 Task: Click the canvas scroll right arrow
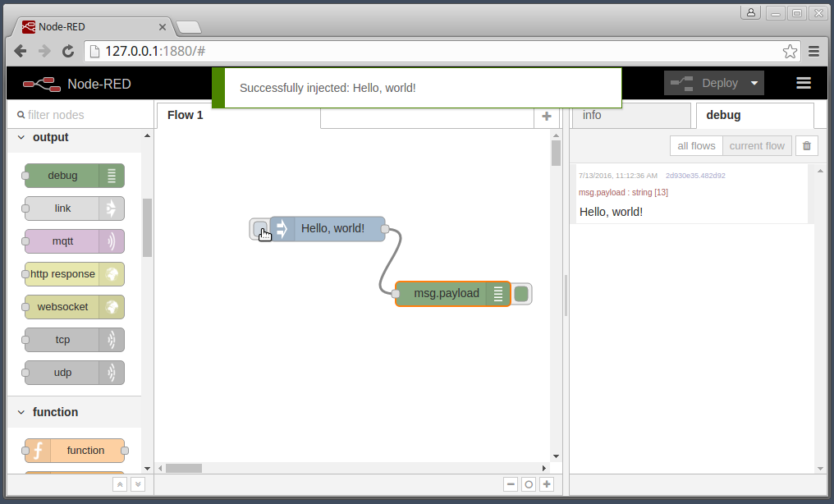coord(543,469)
